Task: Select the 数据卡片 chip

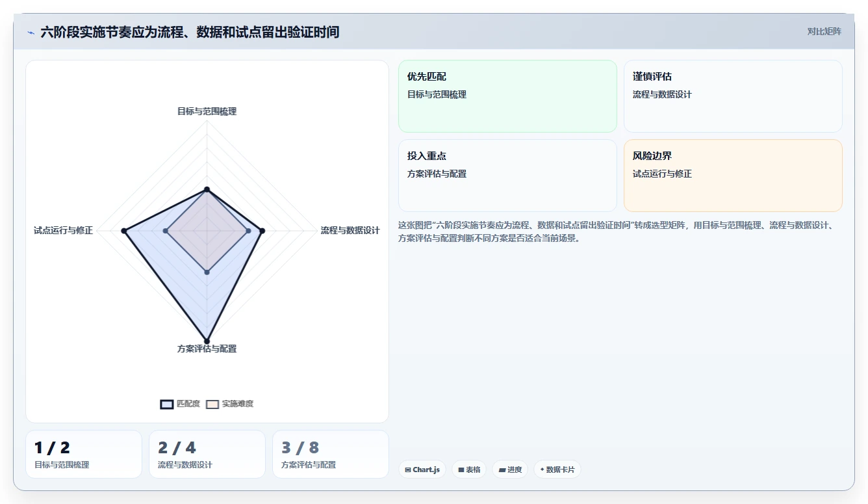Action: 557,470
